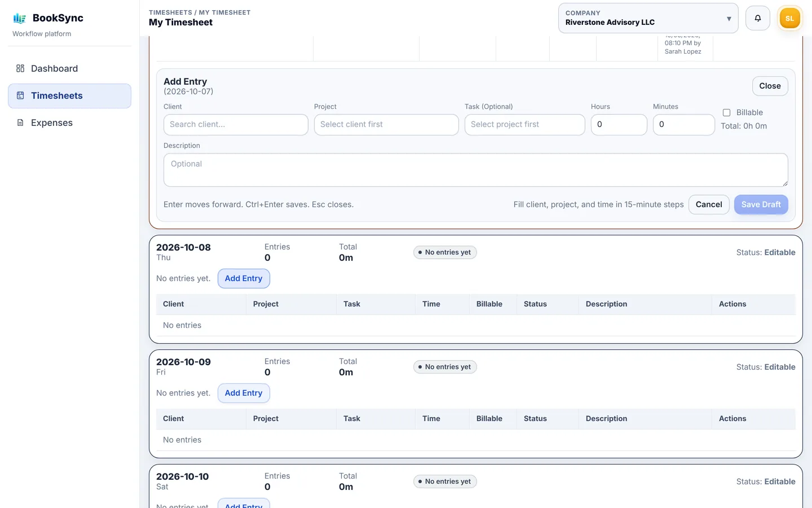Add Entry for 2026-10-08
The height and width of the screenshot is (508, 812).
coord(244,278)
